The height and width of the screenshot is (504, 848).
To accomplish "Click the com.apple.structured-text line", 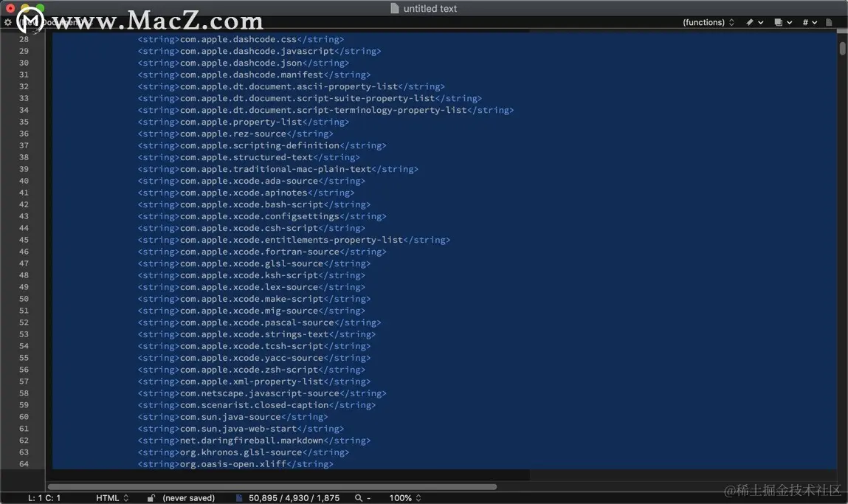I will [248, 157].
